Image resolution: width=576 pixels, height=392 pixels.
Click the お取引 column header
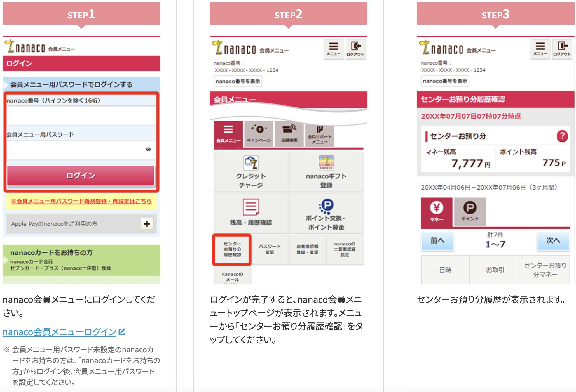495,270
